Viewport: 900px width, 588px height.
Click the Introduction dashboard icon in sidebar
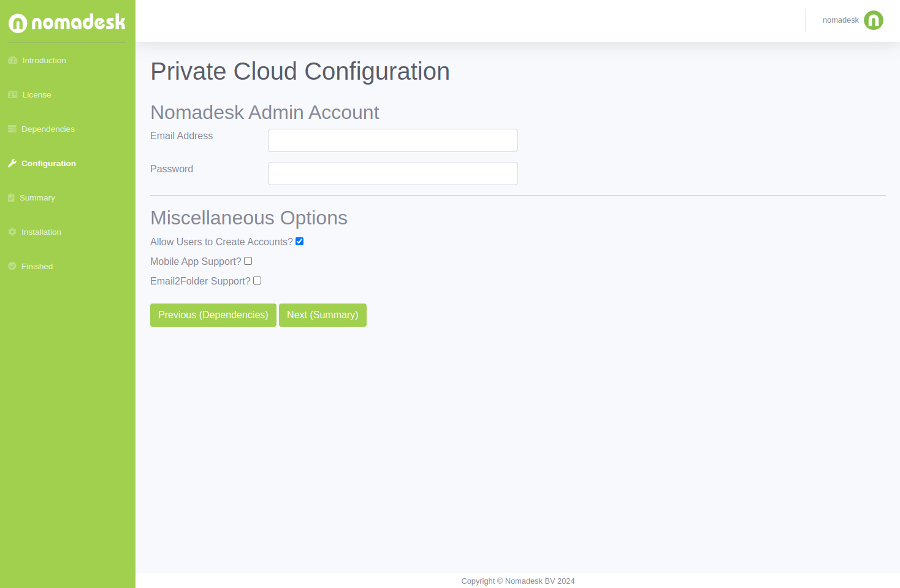[12, 60]
